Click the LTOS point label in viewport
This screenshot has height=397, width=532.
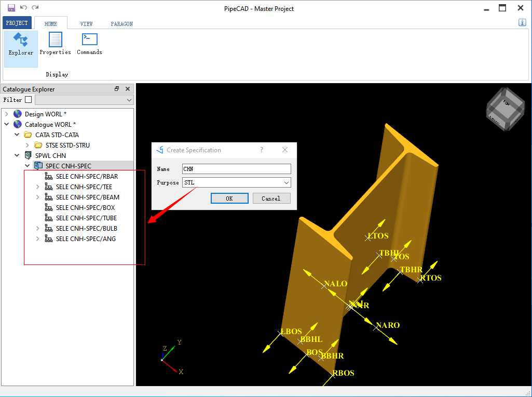point(378,236)
